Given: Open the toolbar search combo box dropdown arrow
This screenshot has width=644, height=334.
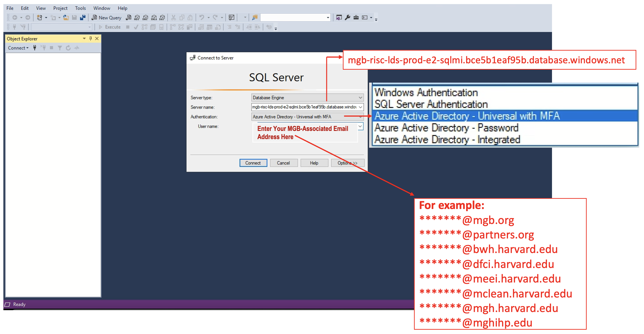Looking at the screenshot, I should [328, 17].
